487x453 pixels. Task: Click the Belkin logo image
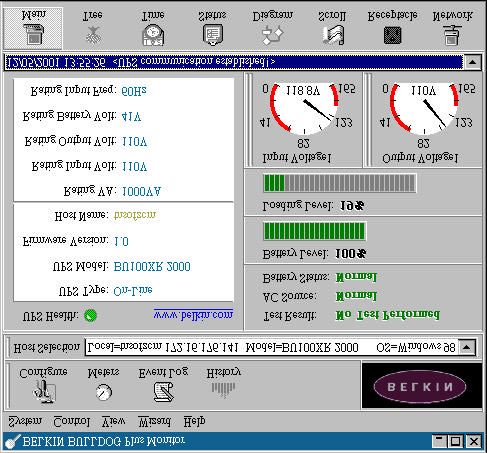421,386
